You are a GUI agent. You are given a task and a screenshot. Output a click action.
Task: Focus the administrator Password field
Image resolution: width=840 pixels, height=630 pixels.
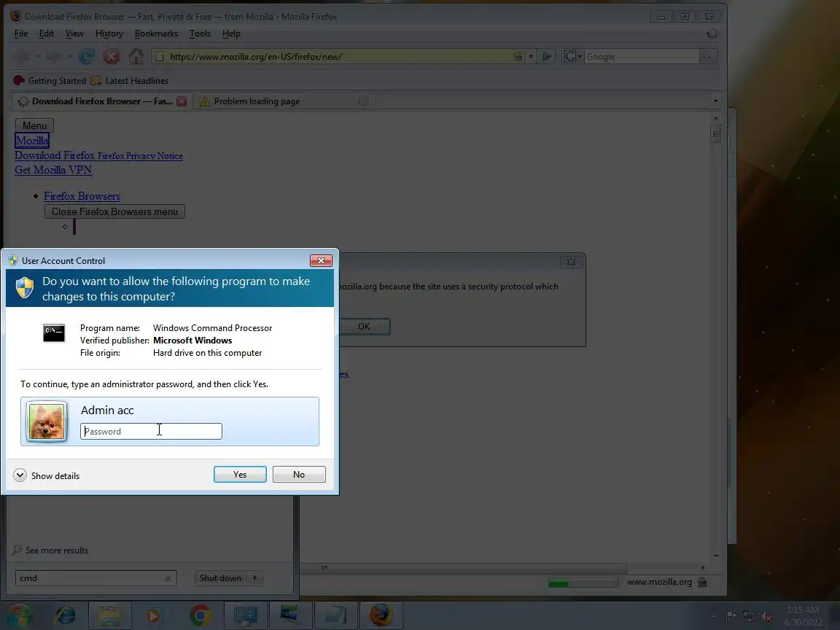[151, 431]
